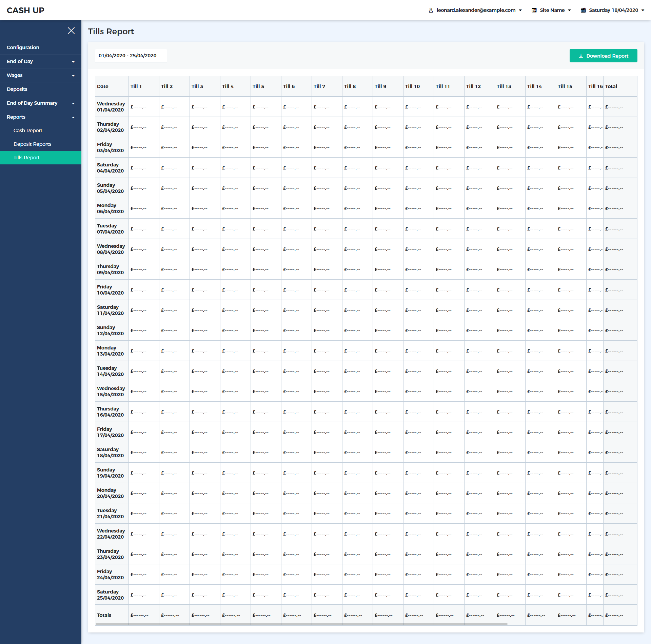The width and height of the screenshot is (651, 644).
Task: Click the download arrow icon
Action: 581,56
